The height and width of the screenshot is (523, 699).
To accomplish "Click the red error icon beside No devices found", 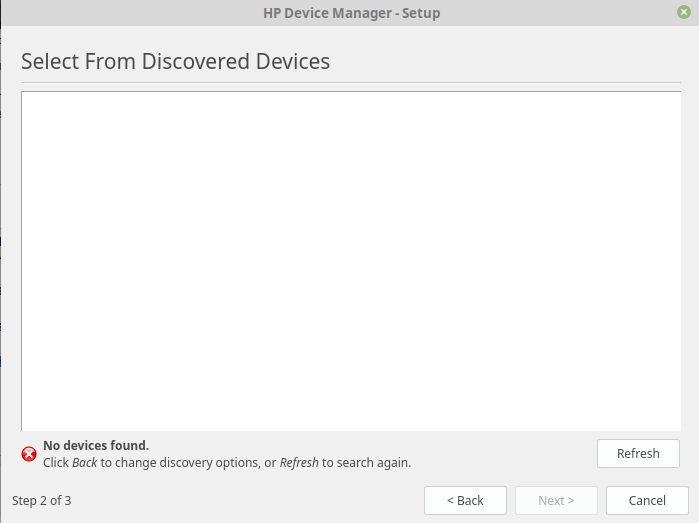I will tap(29, 454).
